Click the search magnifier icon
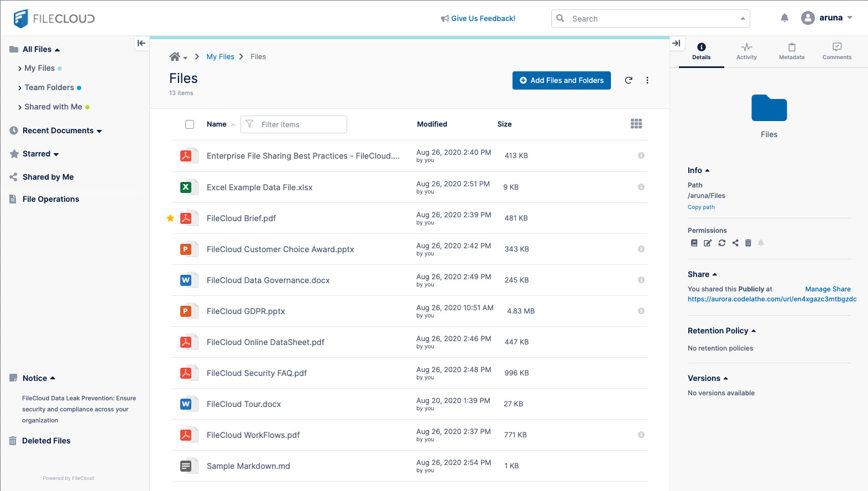The width and height of the screenshot is (868, 491). coord(560,18)
